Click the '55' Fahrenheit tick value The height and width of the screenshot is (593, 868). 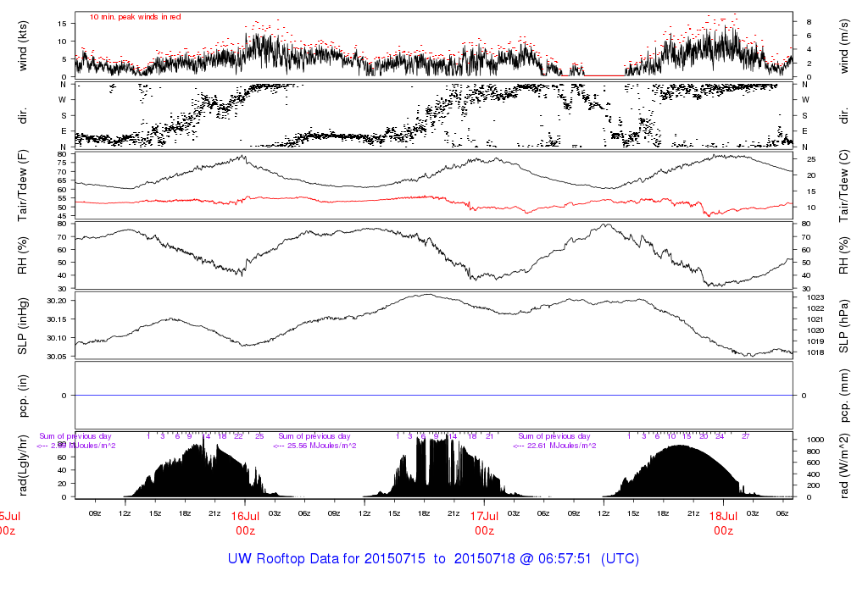(61, 198)
